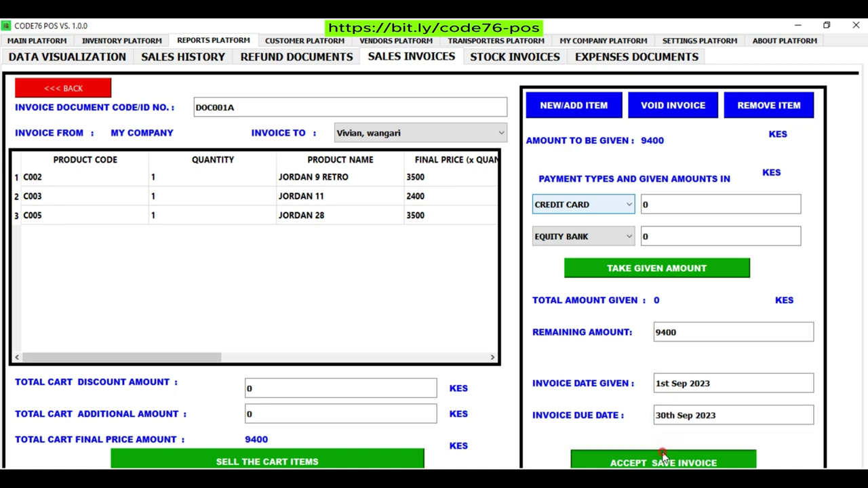
Task: Click the PRODUCT NAME column header
Action: (x=340, y=159)
